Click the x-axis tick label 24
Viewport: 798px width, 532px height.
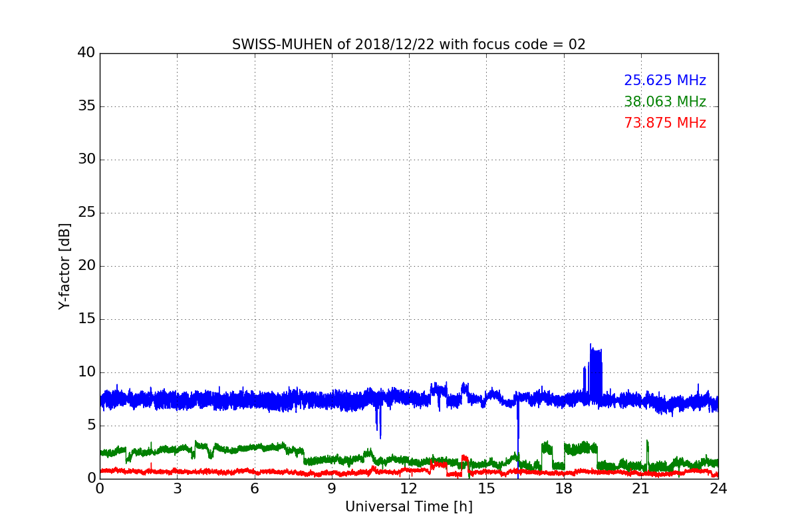pyautogui.click(x=718, y=489)
